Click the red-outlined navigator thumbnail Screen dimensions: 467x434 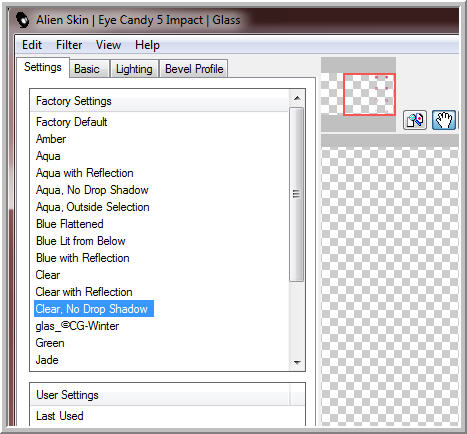tap(369, 95)
